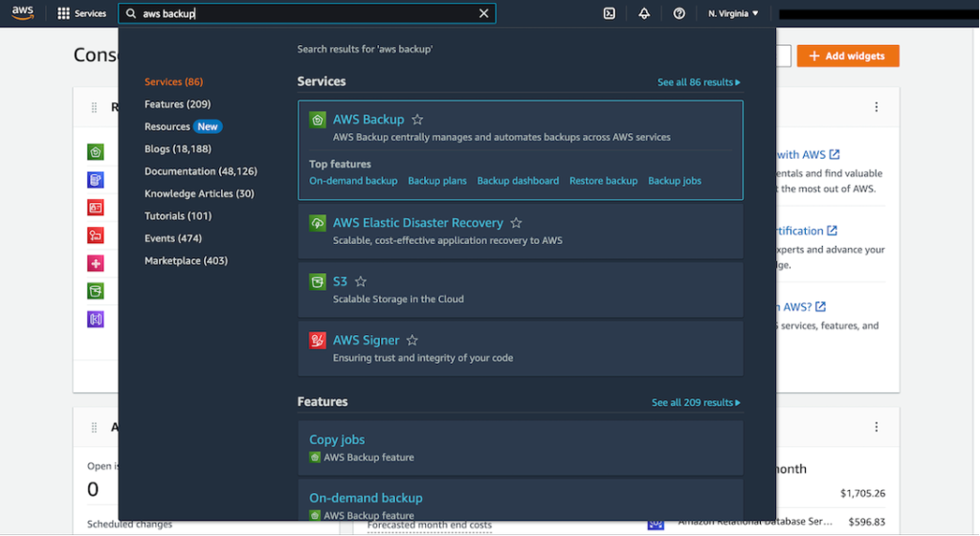Click the Elastic Disaster Recovery service icon
The image size is (980, 536).
pyautogui.click(x=318, y=223)
